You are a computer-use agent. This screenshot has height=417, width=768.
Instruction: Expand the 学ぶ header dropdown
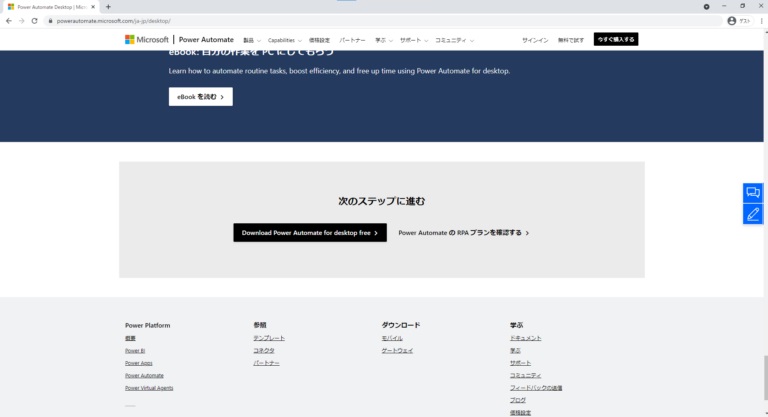pyautogui.click(x=384, y=40)
